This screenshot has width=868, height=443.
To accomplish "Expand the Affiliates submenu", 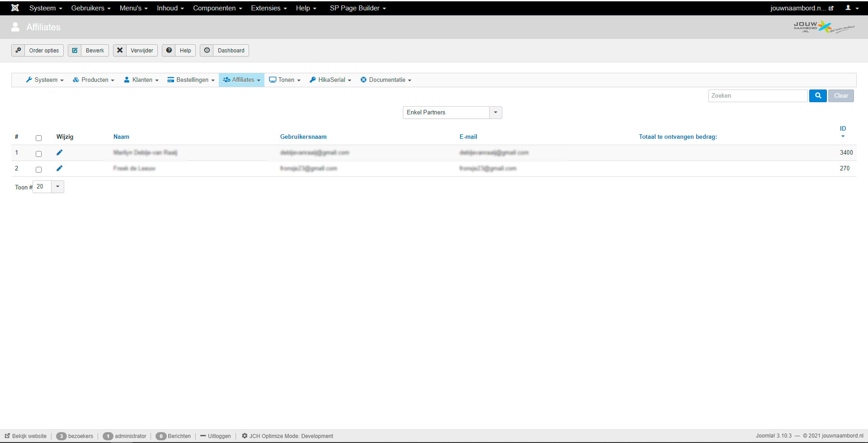I will (241, 80).
